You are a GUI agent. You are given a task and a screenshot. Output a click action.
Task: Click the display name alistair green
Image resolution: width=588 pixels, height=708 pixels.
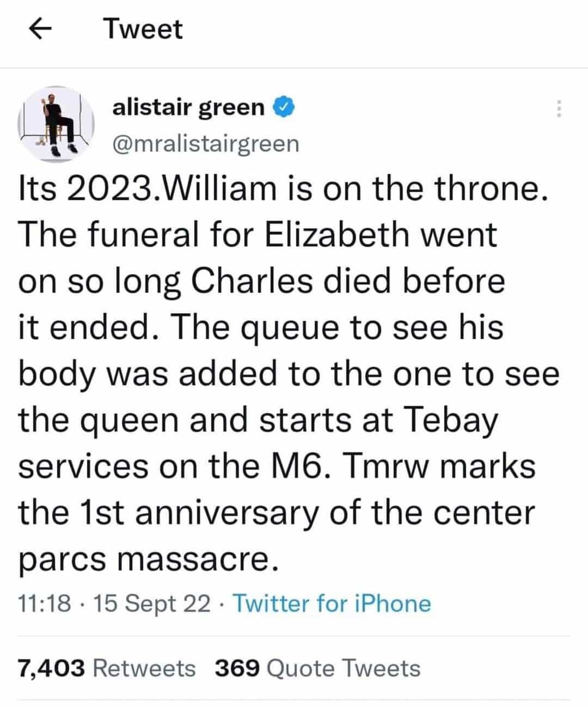(x=188, y=107)
